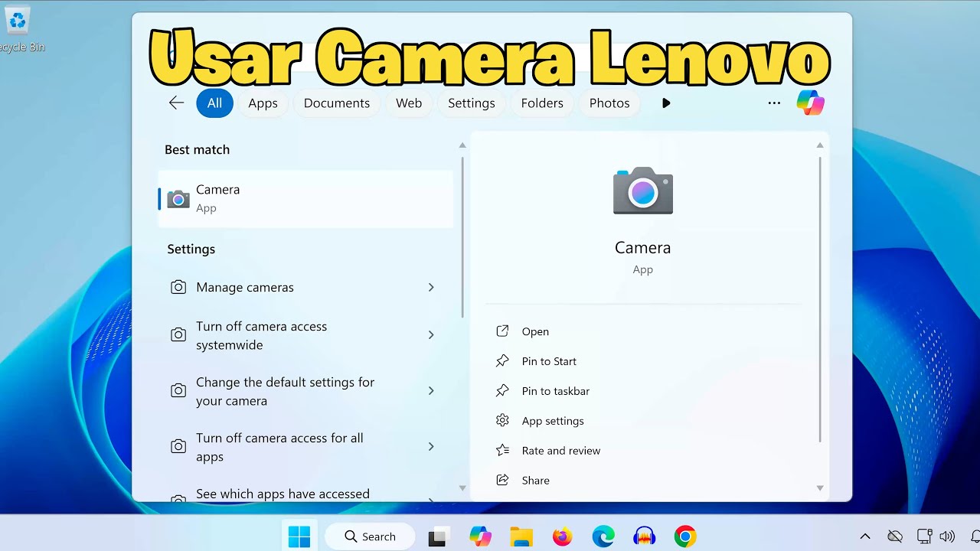980x551 pixels.
Task: Click Share action for Camera
Action: (536, 481)
